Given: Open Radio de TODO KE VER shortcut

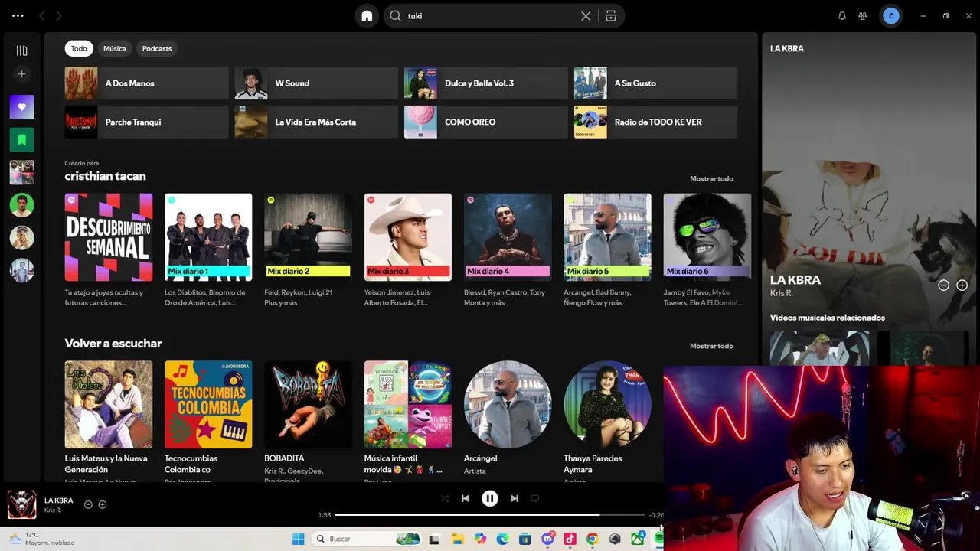Looking at the screenshot, I should 656,122.
